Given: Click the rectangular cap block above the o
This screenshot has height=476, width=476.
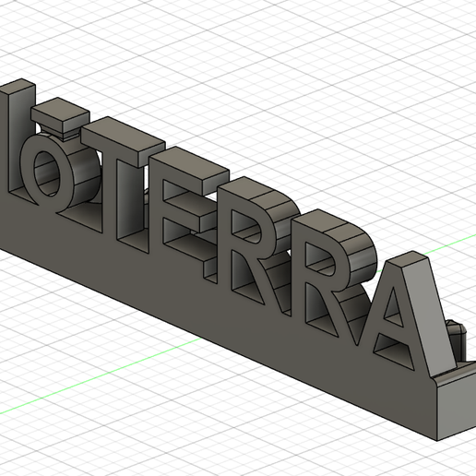Looking at the screenshot, I should 61,115.
